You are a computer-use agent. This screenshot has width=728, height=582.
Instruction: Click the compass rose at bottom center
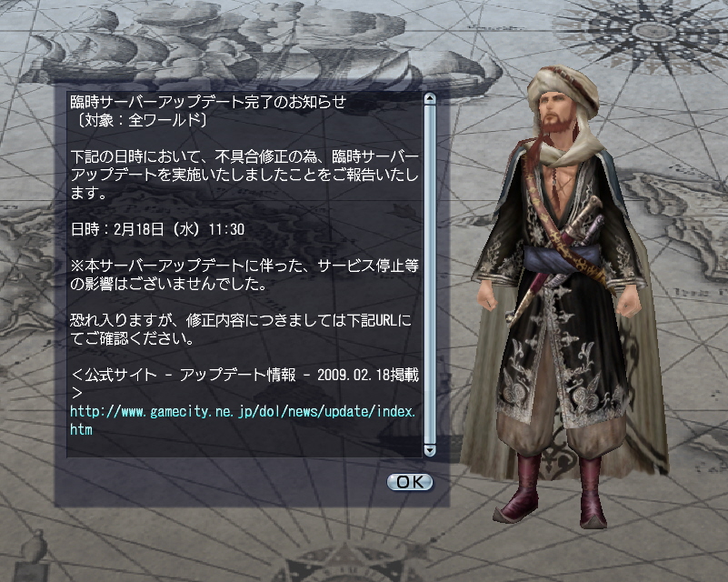coord(351,565)
